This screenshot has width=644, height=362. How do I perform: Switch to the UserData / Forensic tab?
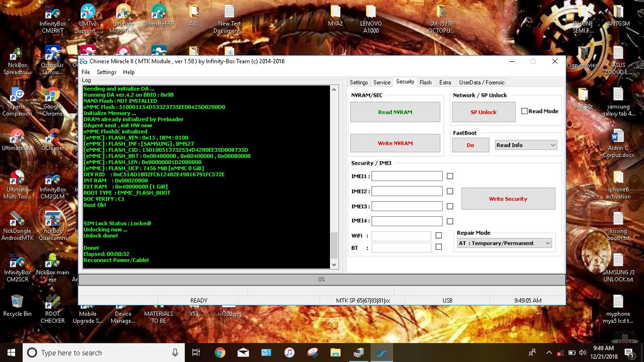(481, 82)
